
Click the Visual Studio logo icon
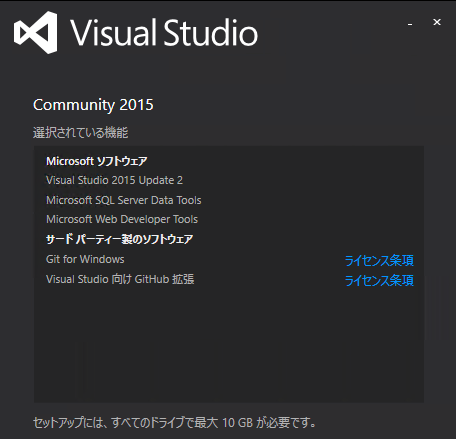click(36, 32)
